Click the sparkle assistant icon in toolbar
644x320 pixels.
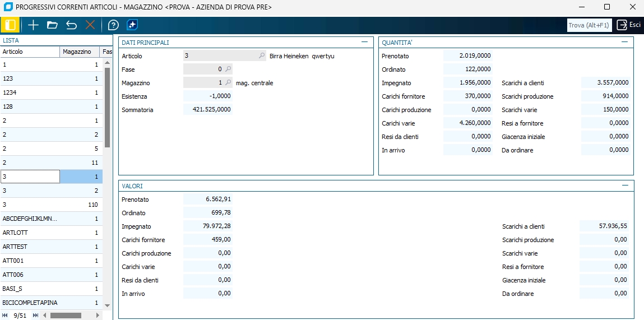(x=132, y=25)
